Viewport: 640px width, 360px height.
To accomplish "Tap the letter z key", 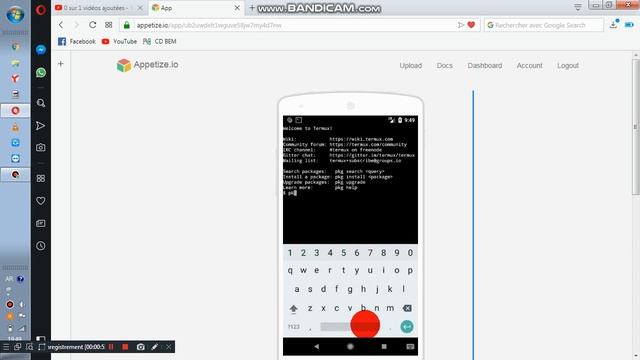I will coord(310,308).
